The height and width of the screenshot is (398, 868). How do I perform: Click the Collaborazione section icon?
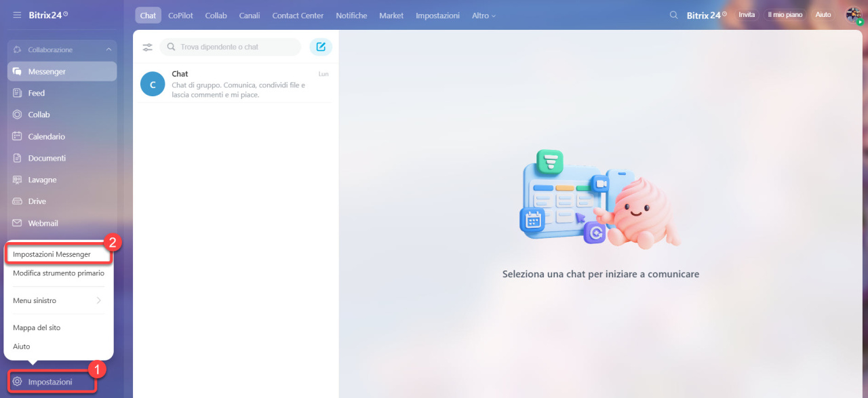[17, 49]
